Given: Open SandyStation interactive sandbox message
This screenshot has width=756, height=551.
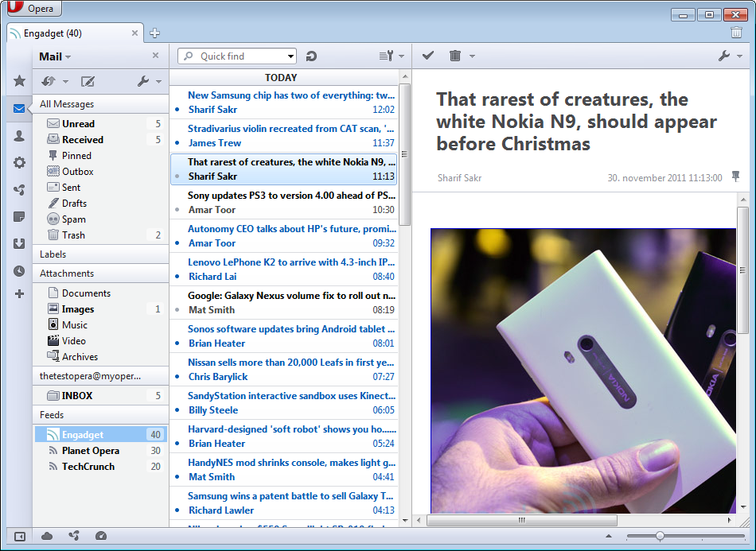Looking at the screenshot, I should pos(284,402).
